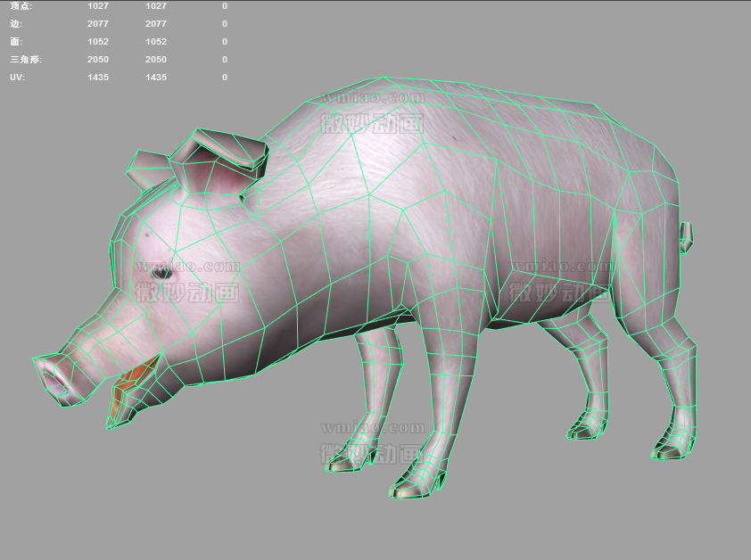751x560 pixels.
Task: Click the first 1027 vertex count value
Action: [x=98, y=6]
